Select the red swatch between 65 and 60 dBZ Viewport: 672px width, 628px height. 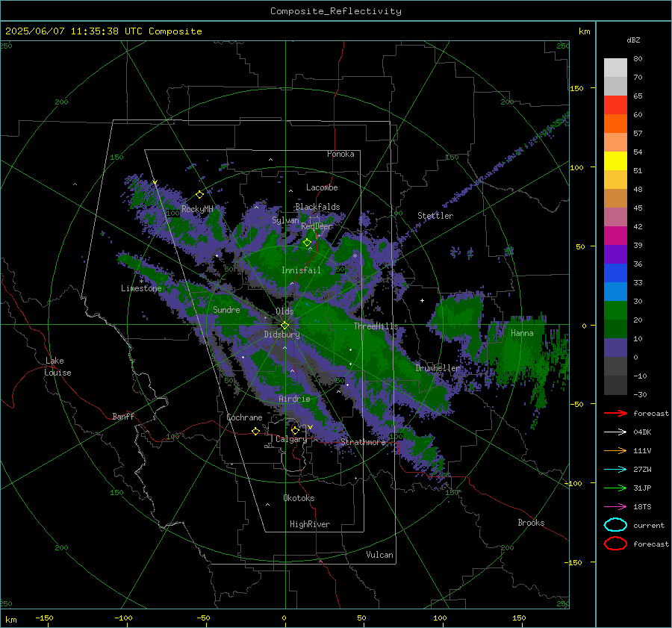point(615,105)
